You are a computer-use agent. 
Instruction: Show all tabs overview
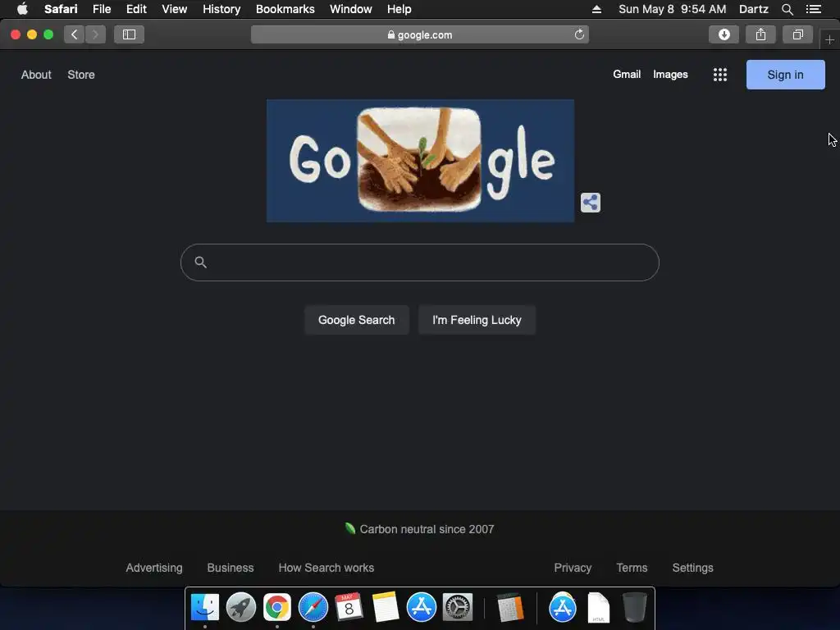pos(797,34)
